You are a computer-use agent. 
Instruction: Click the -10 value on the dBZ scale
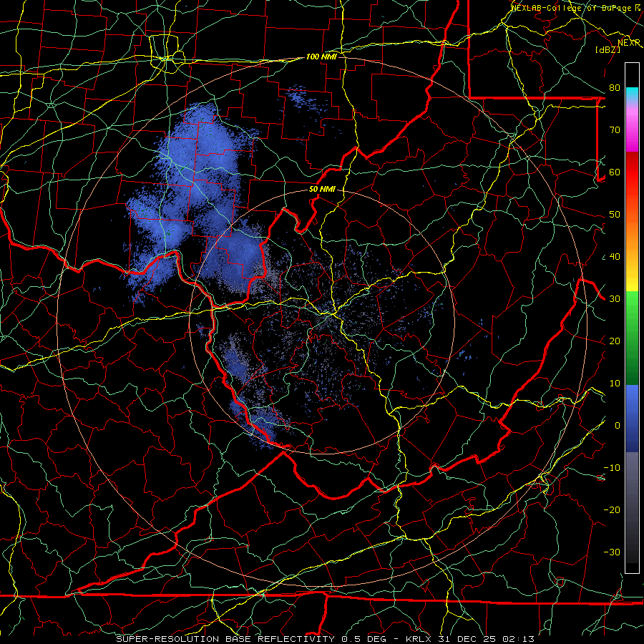coord(612,468)
